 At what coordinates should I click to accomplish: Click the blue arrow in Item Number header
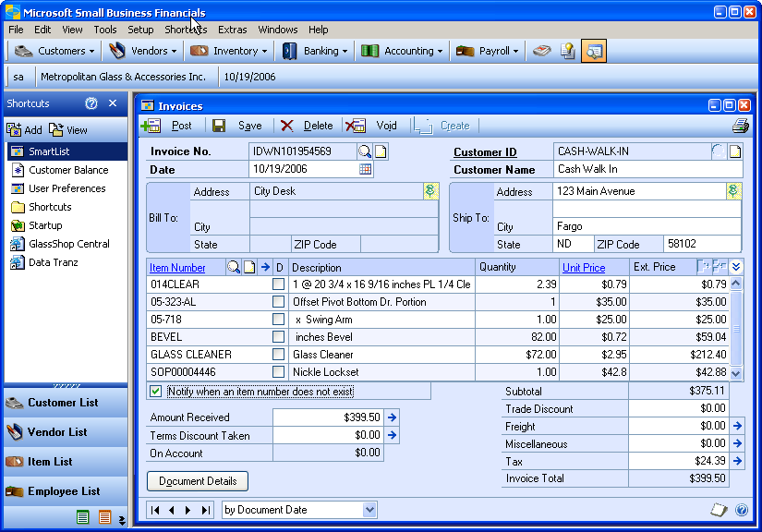[265, 267]
